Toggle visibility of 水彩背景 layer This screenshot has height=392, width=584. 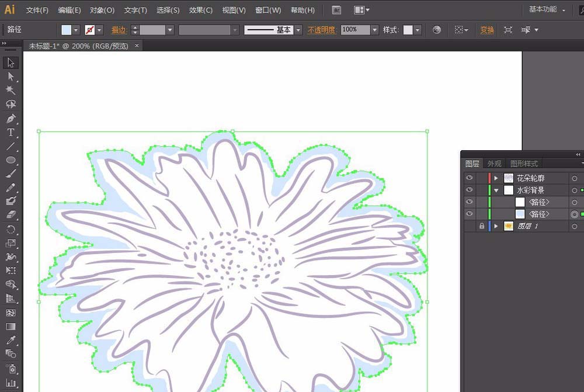(470, 190)
